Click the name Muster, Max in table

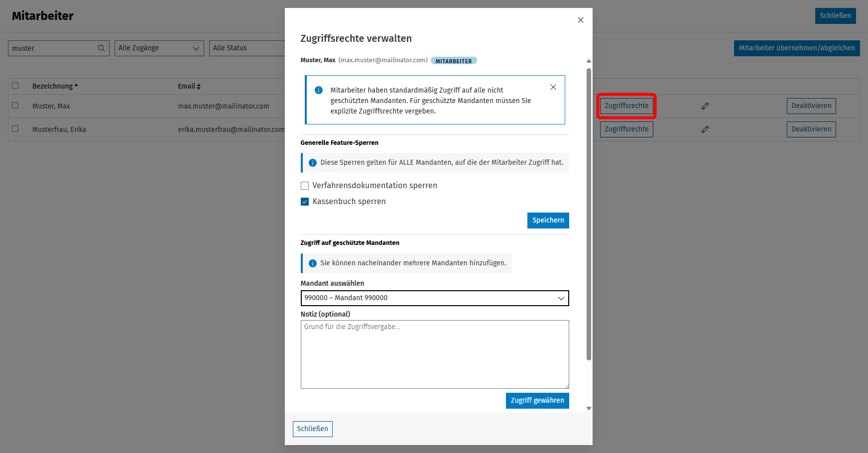pos(51,106)
